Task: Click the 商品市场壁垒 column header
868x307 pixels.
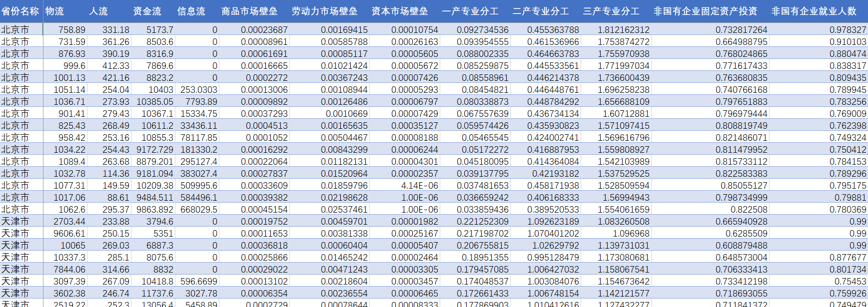Action: 249,11
